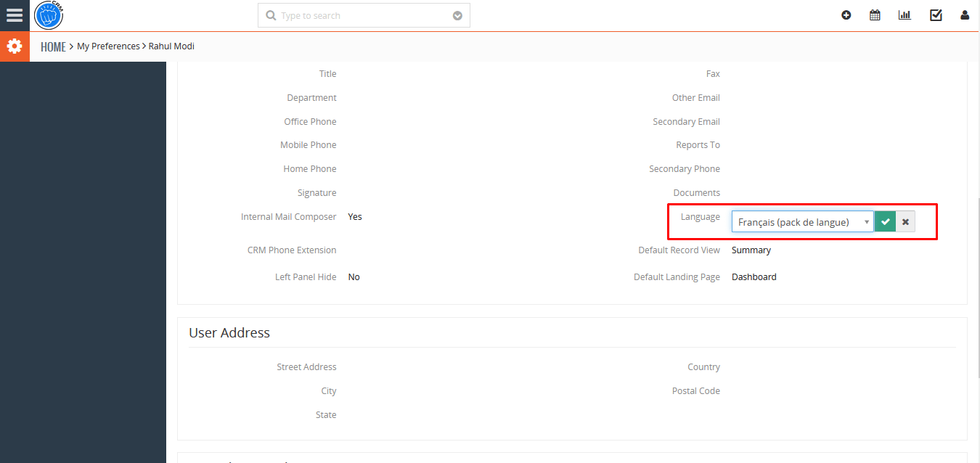Confirm language change with green check
Screen dimensions: 980x463
[x=884, y=221]
